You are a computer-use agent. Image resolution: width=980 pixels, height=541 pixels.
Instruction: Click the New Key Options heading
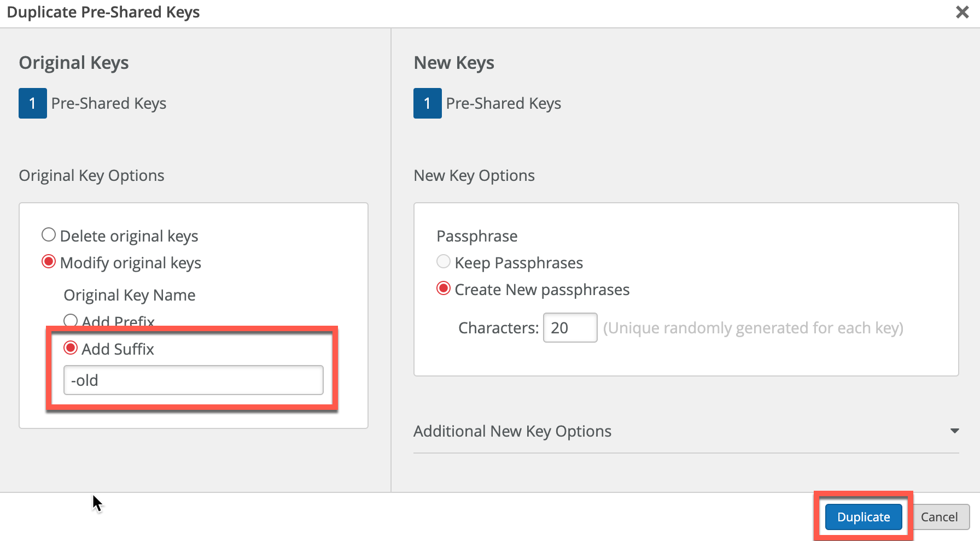pyautogui.click(x=474, y=175)
